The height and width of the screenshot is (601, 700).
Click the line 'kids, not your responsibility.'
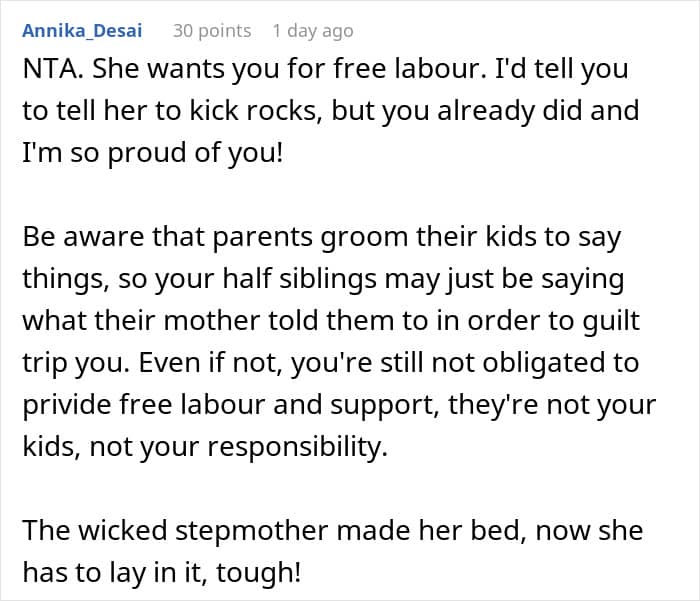[x=205, y=447]
